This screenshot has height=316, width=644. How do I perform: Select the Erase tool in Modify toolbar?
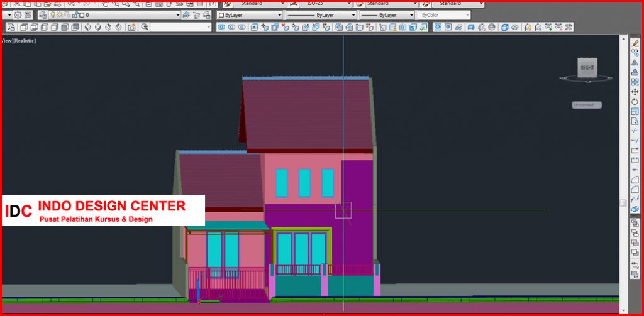(x=635, y=43)
